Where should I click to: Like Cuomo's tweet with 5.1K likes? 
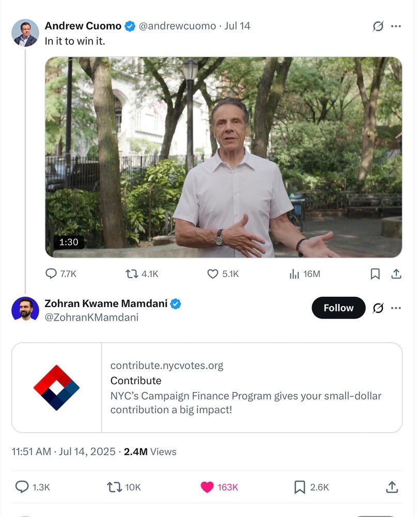212,274
